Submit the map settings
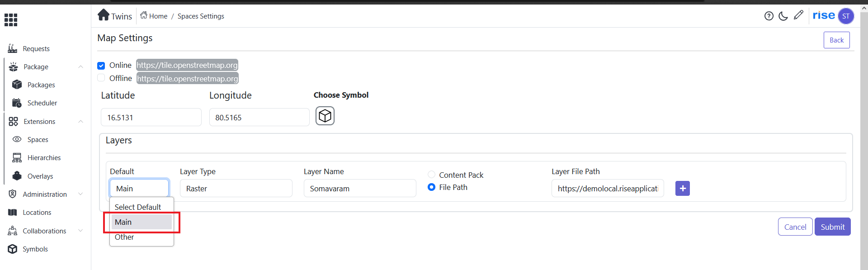 click(833, 227)
